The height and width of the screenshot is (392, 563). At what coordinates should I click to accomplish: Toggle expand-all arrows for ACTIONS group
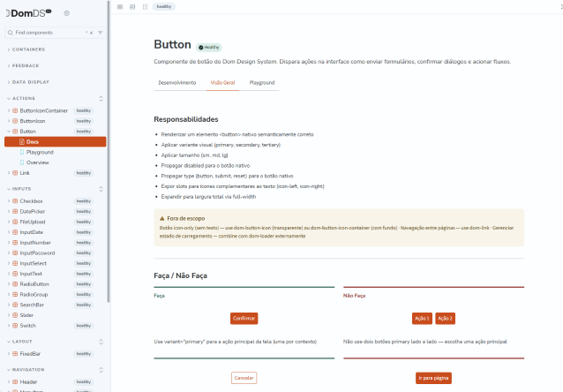click(101, 99)
